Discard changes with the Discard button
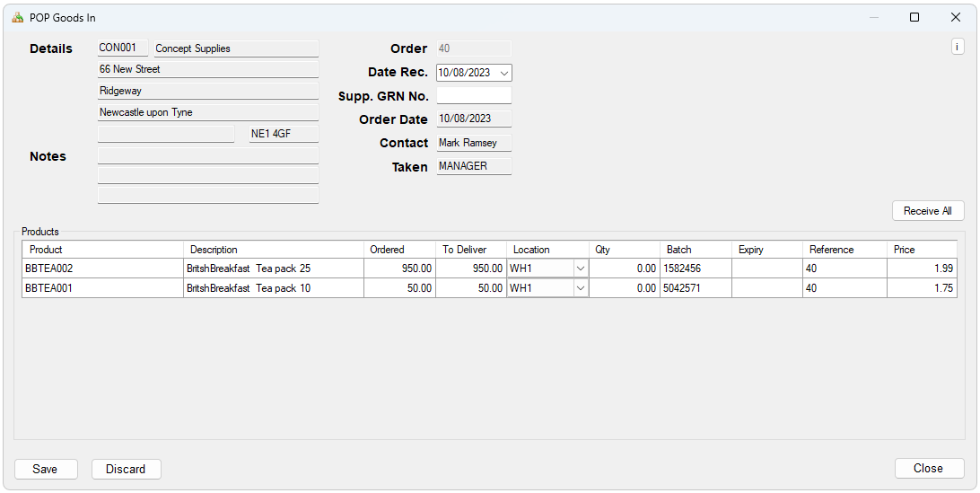The height and width of the screenshot is (493, 980). tap(126, 469)
